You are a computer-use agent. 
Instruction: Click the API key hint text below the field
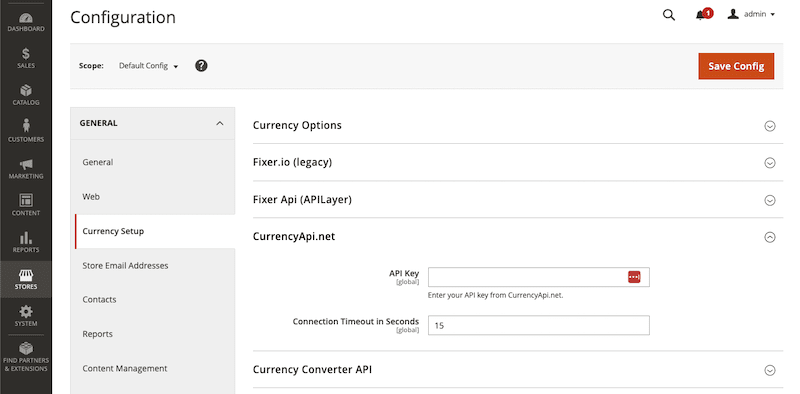tap(495, 295)
